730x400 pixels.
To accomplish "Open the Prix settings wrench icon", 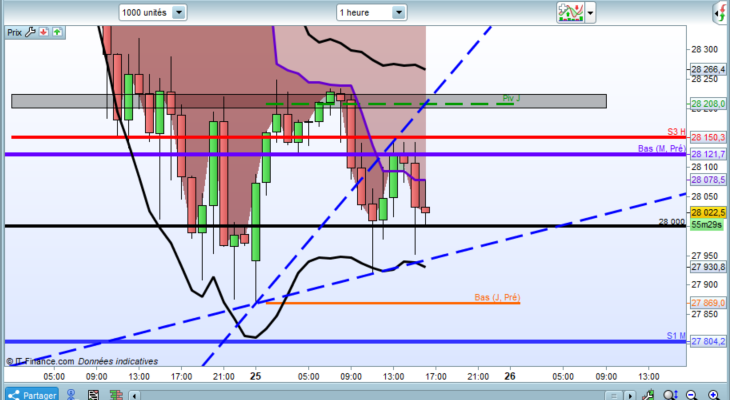I will tap(30, 32).
